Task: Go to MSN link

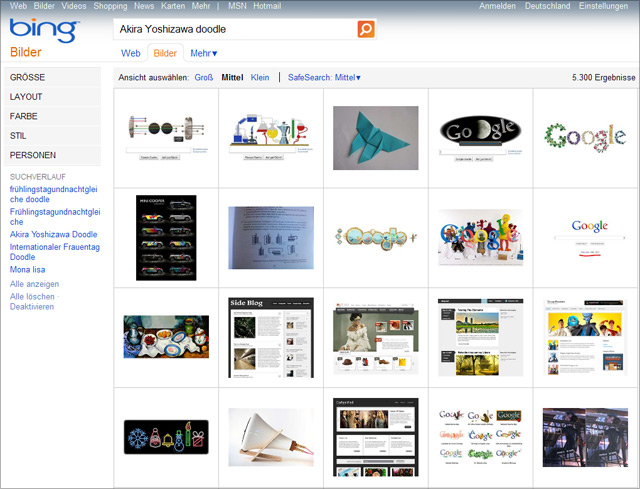Action: pos(237,6)
